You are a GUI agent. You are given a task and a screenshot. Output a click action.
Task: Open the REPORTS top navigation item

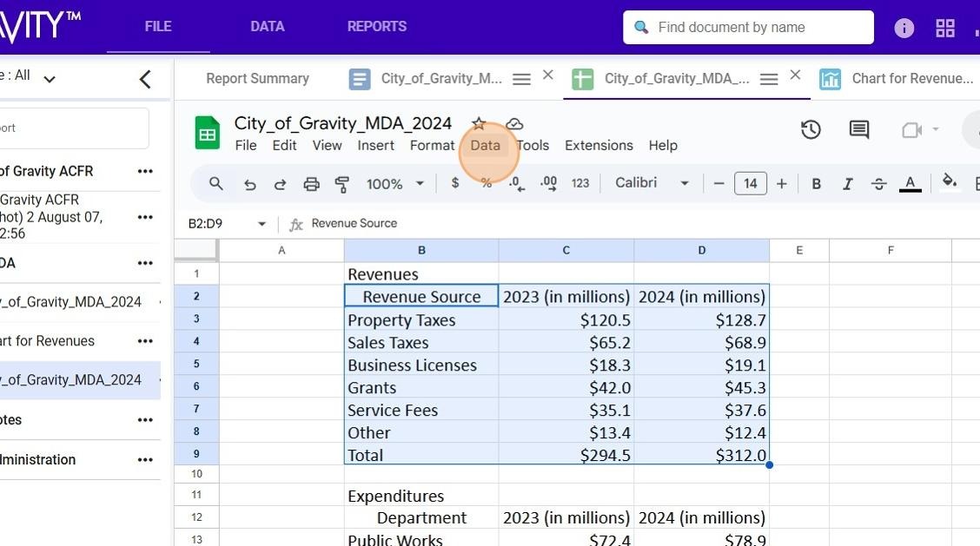click(377, 26)
